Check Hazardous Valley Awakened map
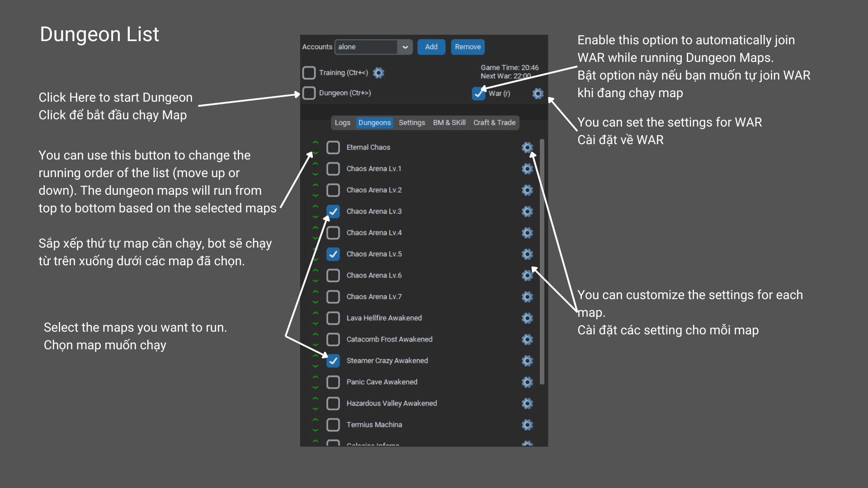 (x=333, y=403)
